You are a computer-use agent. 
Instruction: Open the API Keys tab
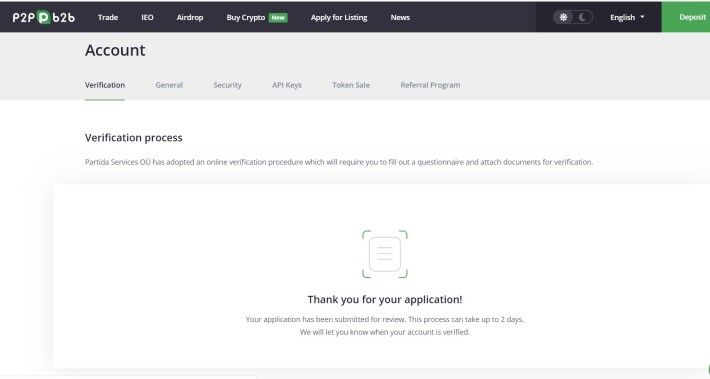(x=287, y=85)
